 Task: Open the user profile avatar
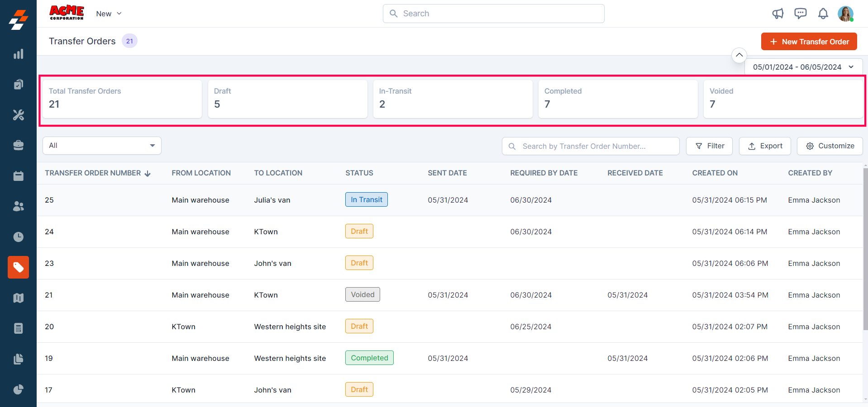(845, 14)
